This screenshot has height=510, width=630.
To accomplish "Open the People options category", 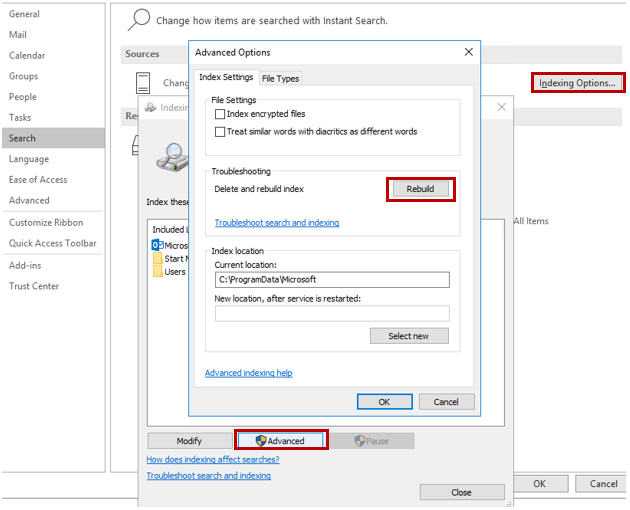I will tap(53, 97).
